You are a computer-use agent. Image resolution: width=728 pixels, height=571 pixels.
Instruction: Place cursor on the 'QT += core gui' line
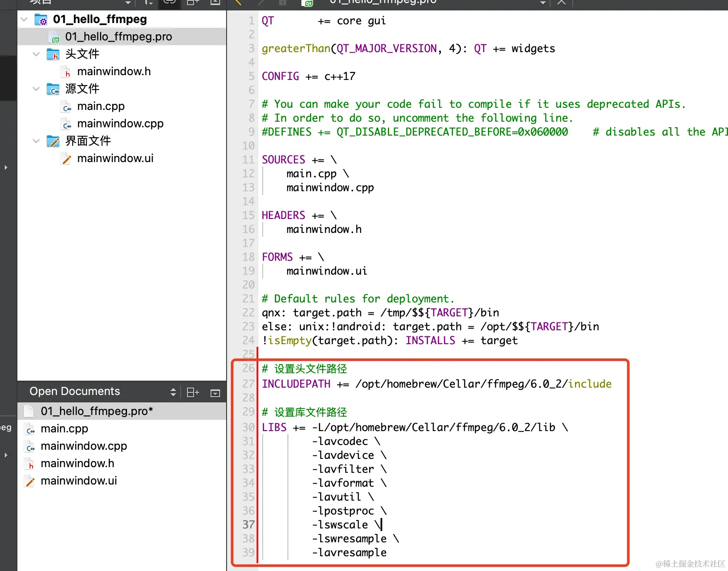coord(324,21)
